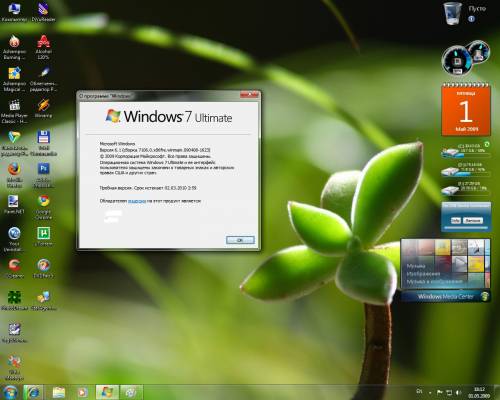Open the wrench tools desktop shortcut
Viewport: 500px width, 400px height.
[x=14, y=368]
